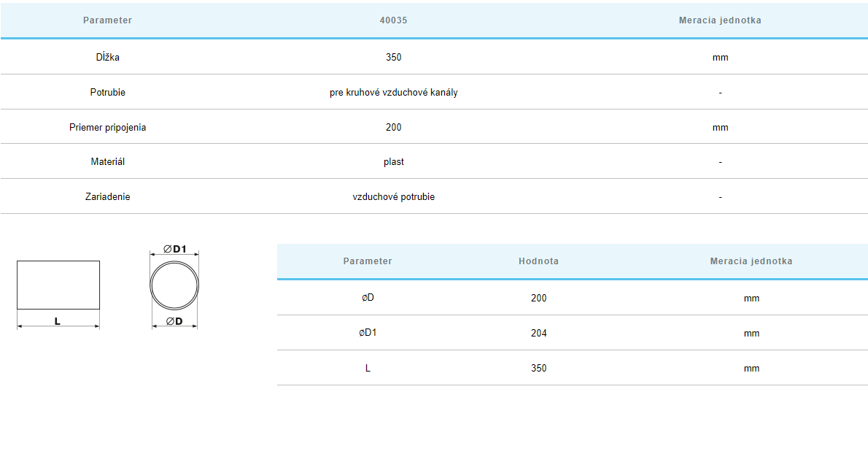
Task: Click the Priemer pripojenia row label
Action: (107, 127)
